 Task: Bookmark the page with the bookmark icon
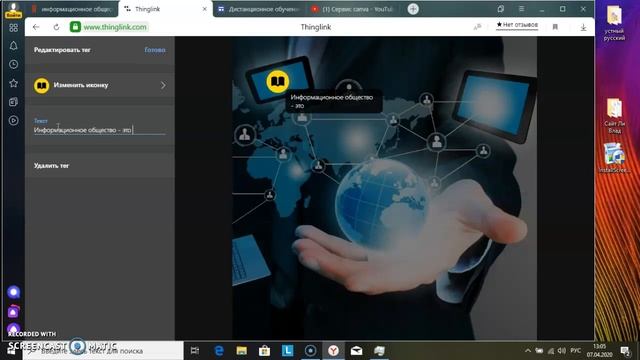pos(555,27)
